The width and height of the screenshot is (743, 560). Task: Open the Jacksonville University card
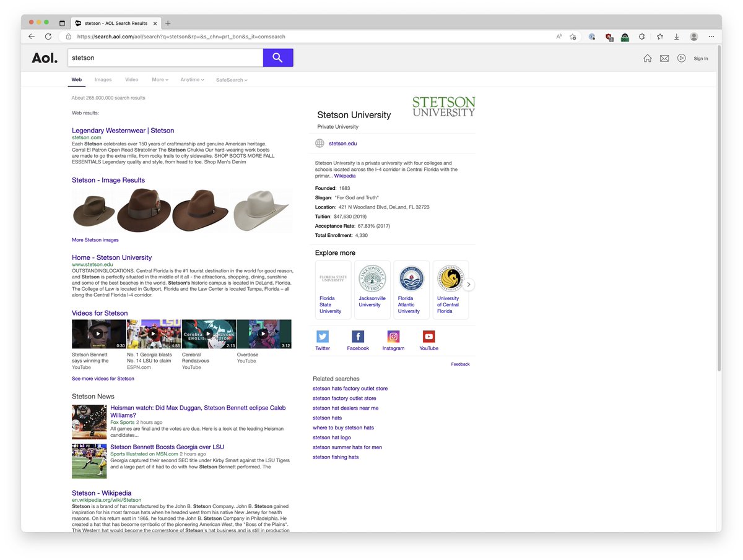pos(372,290)
